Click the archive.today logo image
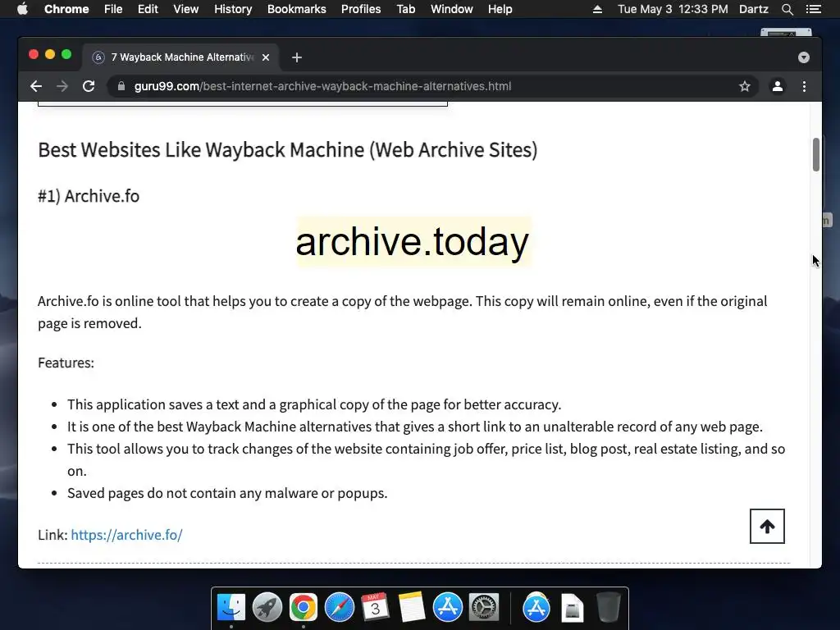 click(413, 242)
